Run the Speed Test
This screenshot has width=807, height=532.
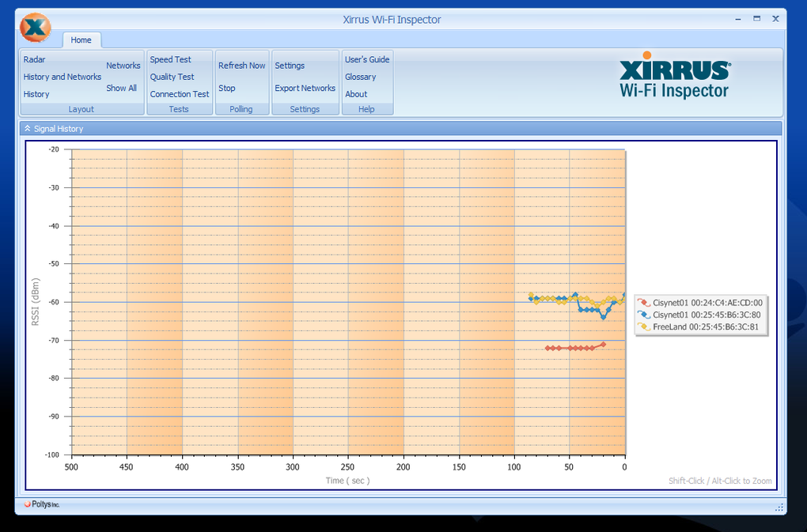[x=170, y=59]
